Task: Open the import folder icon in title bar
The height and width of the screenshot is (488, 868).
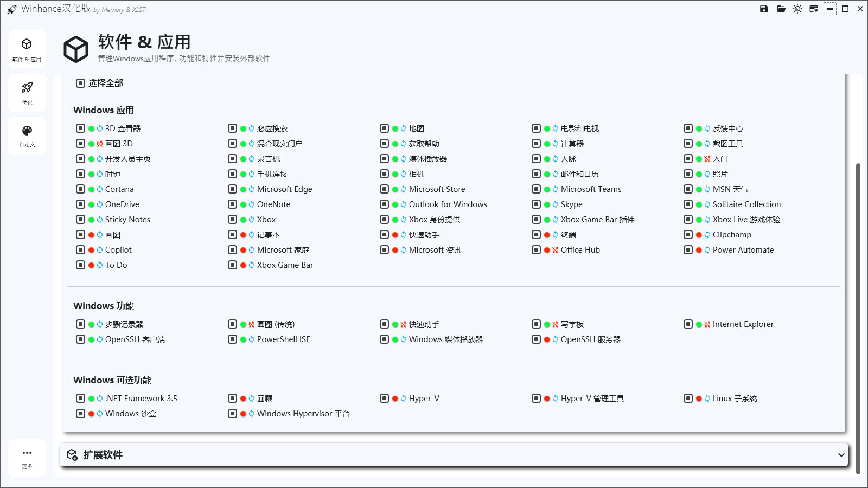Action: click(781, 9)
